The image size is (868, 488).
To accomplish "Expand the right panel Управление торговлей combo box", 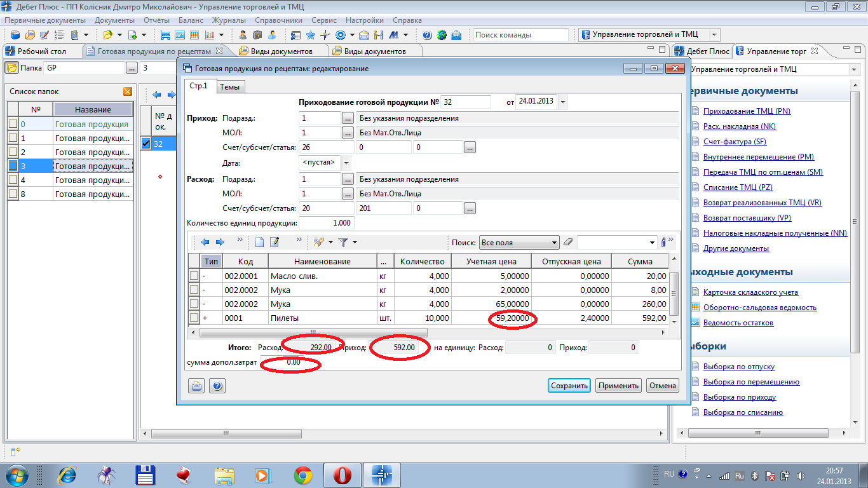I will (853, 69).
